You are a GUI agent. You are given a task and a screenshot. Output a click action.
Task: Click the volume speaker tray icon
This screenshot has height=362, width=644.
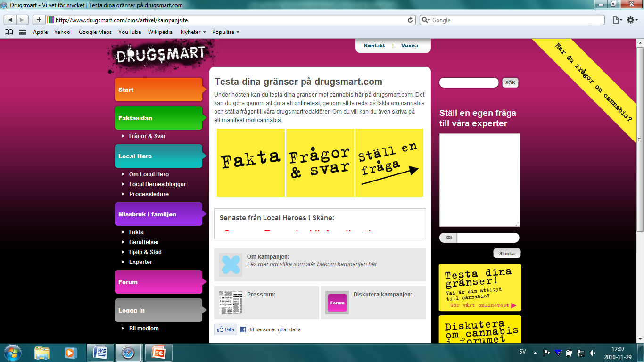[x=593, y=353]
